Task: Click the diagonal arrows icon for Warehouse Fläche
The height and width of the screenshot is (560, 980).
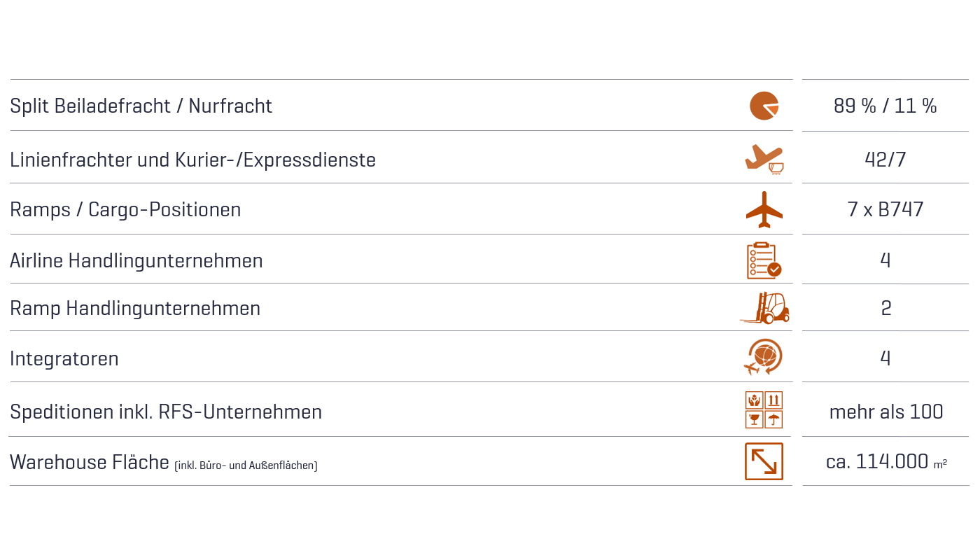Action: click(x=764, y=461)
